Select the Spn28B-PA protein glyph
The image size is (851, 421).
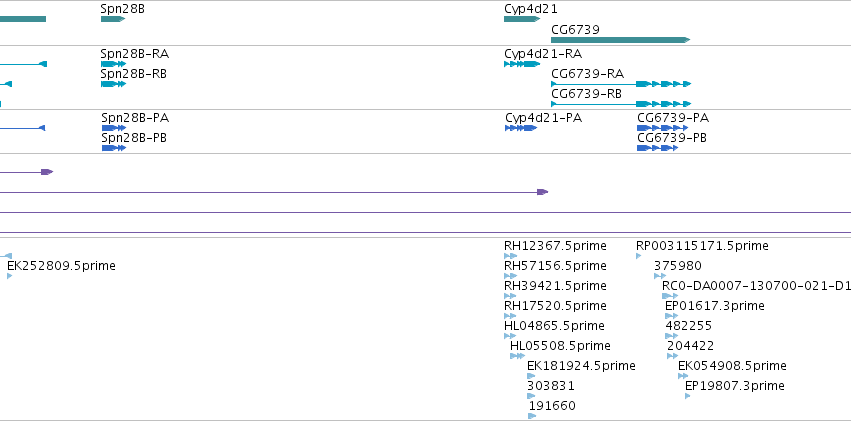pyautogui.click(x=113, y=128)
